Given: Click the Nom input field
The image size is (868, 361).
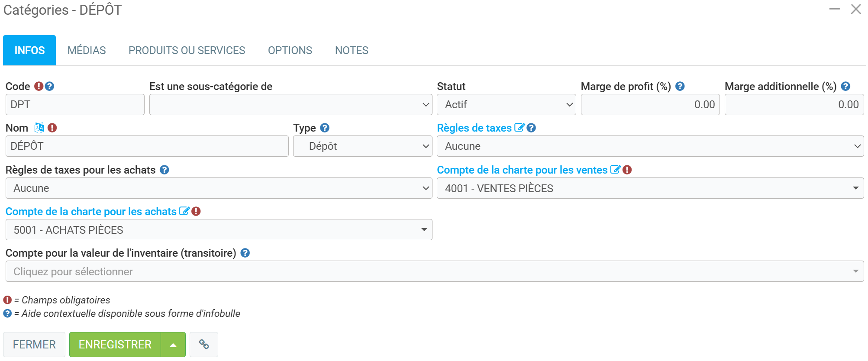Looking at the screenshot, I should point(147,146).
